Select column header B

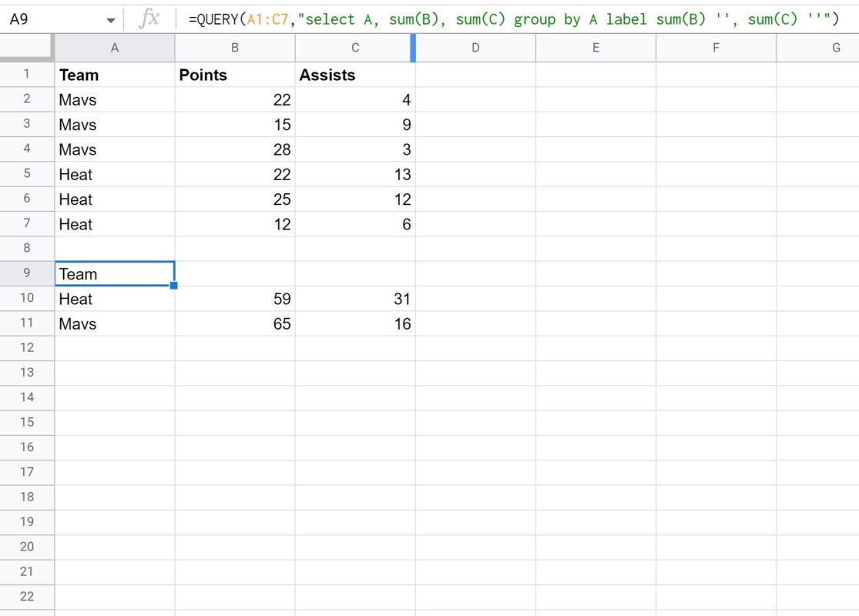(235, 47)
